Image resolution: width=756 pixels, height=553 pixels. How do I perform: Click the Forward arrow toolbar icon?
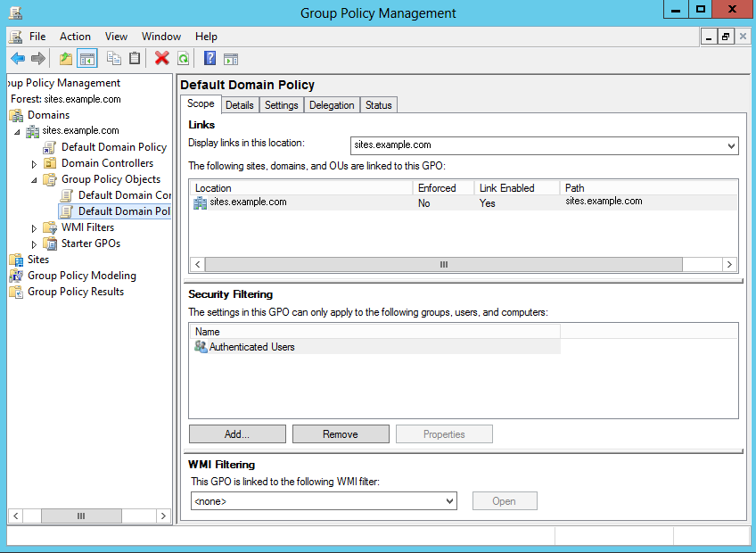(x=38, y=59)
